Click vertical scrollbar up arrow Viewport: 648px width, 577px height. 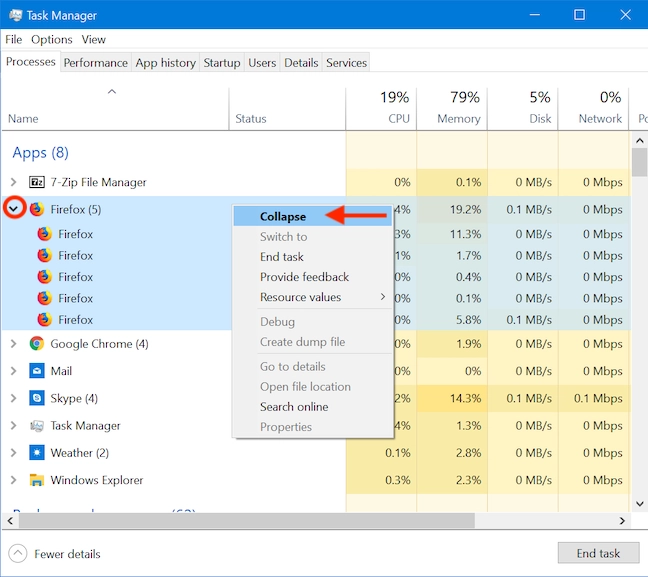click(x=640, y=141)
